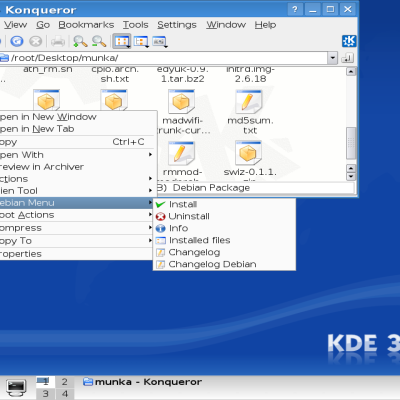Click the Installed files icon

click(x=160, y=240)
